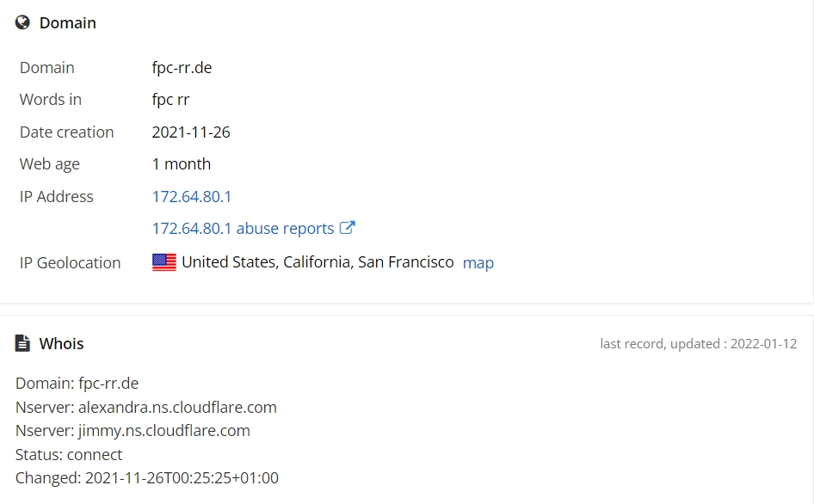Click the IP Geolocation label
814x504 pixels.
coord(70,262)
